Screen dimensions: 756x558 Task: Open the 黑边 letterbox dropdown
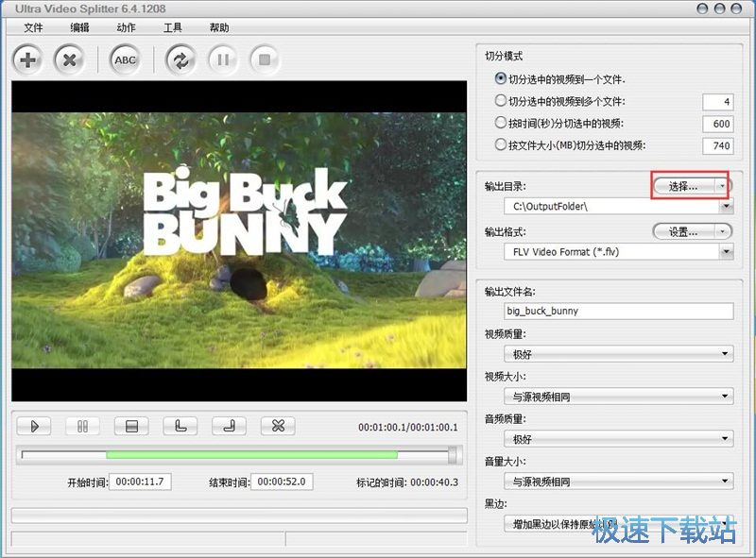(619, 524)
